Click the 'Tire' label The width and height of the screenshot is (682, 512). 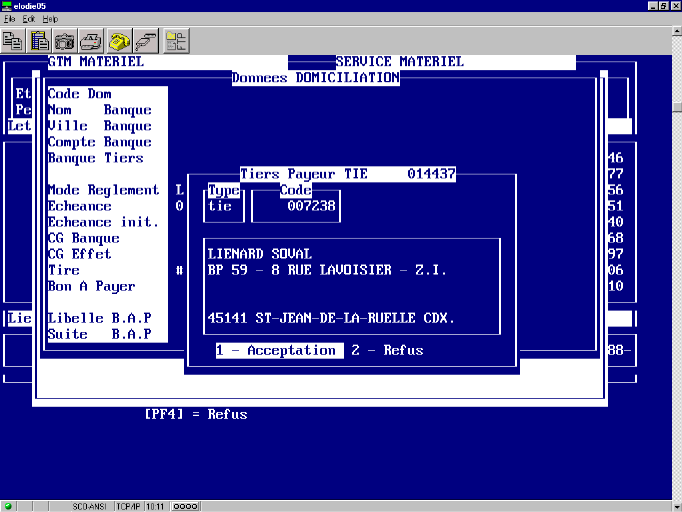coord(64,270)
